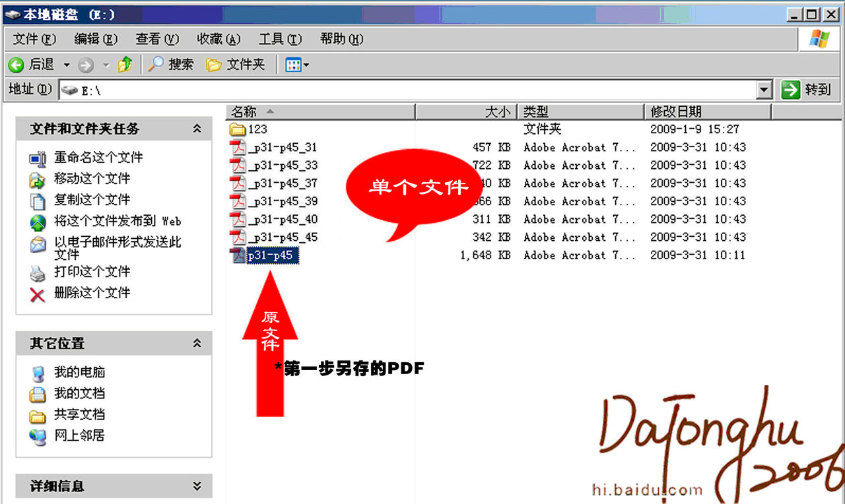Open the 文件(F) menu
This screenshot has width=845, height=504.
pyautogui.click(x=34, y=39)
